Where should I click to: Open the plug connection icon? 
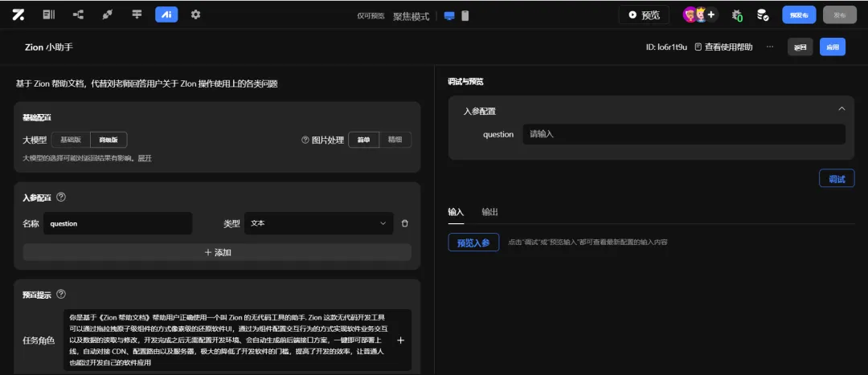point(108,15)
